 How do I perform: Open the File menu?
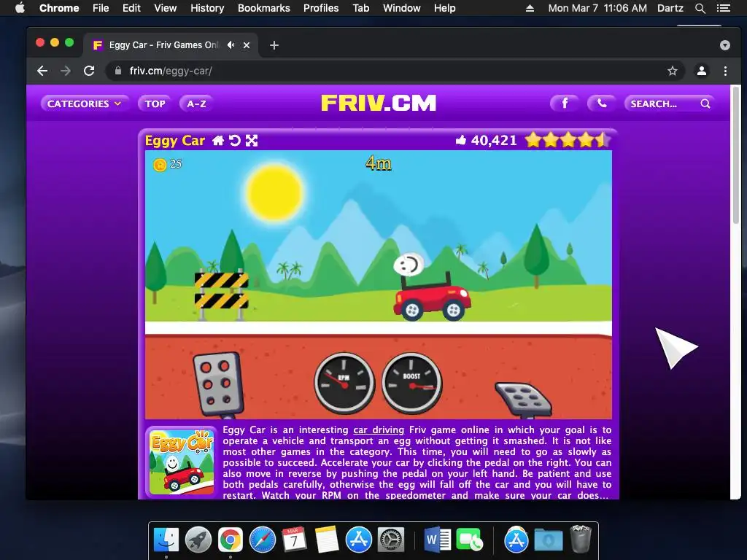click(x=101, y=8)
